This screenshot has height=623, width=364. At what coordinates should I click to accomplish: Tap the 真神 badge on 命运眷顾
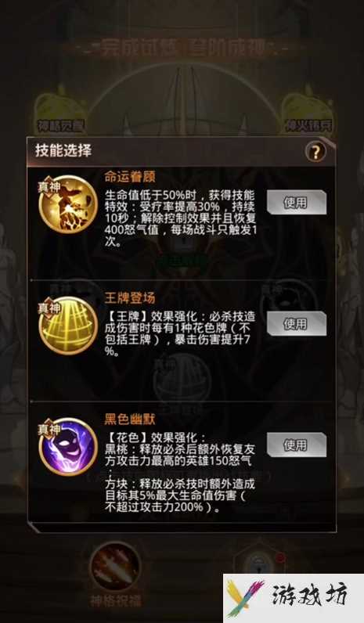pyautogui.click(x=49, y=186)
